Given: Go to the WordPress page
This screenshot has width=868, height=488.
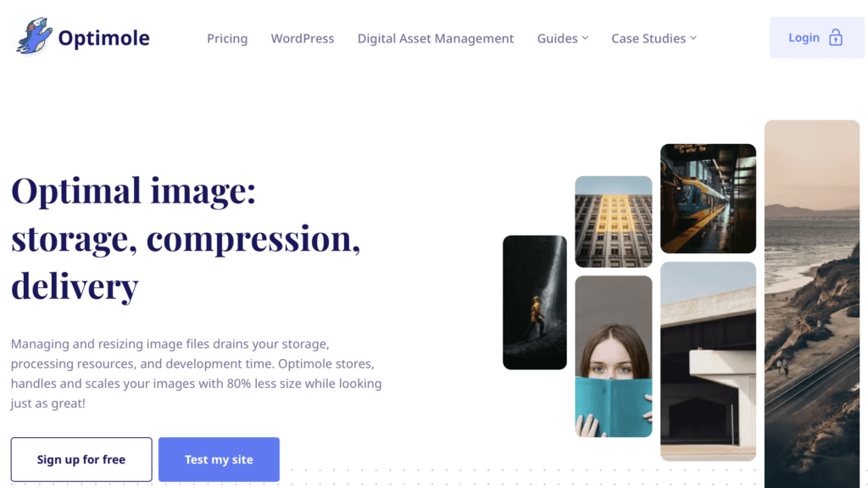Looking at the screenshot, I should [303, 38].
